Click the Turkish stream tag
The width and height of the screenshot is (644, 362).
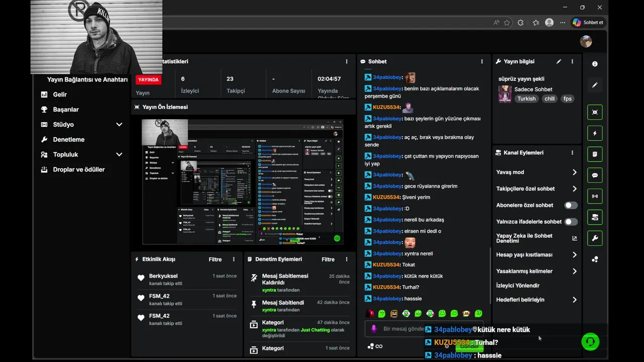[x=526, y=99]
